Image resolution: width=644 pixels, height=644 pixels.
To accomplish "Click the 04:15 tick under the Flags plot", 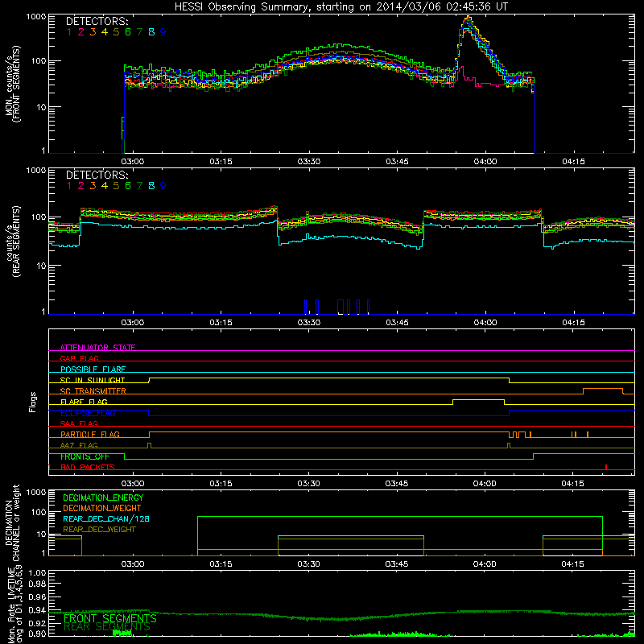I will (x=572, y=484).
